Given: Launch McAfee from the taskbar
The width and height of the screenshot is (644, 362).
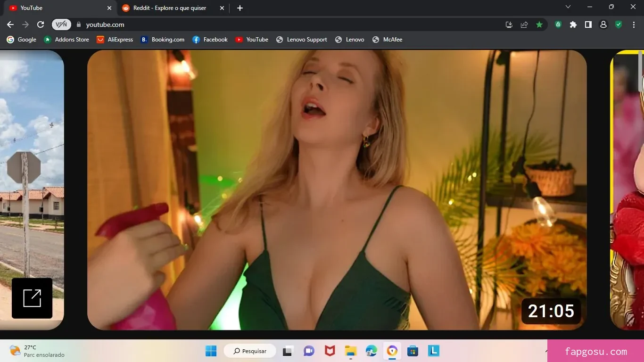Looking at the screenshot, I should point(330,351).
